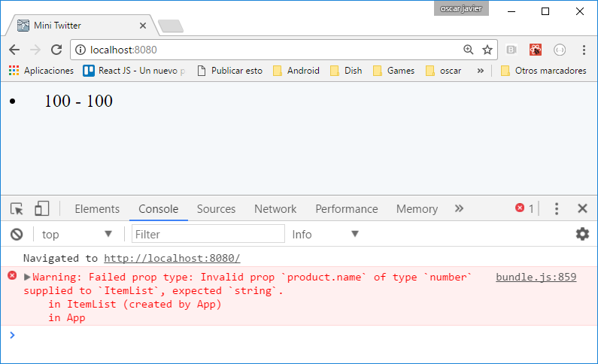
Task: Select the Mini Twitter tab
Action: coord(82,26)
